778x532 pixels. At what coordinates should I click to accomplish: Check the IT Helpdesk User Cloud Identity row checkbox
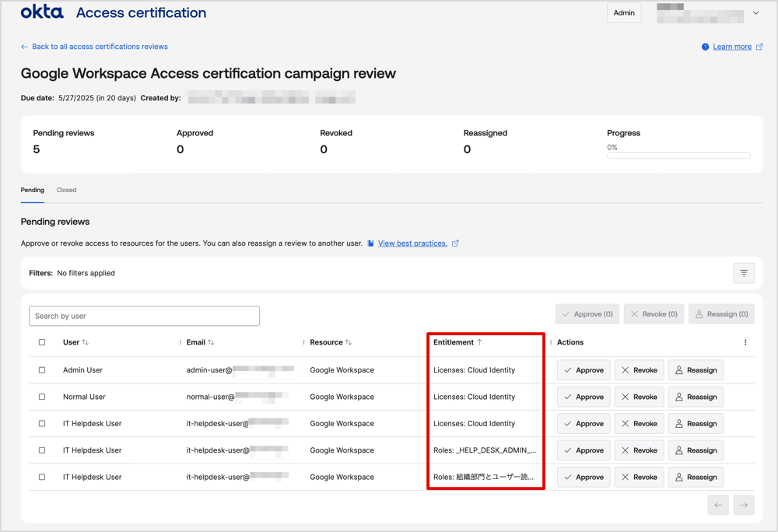pyautogui.click(x=42, y=423)
